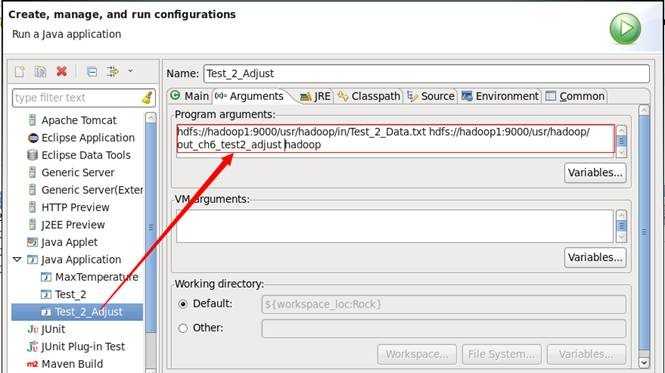Select Eclipse Application configuration type

pyautogui.click(x=88, y=138)
